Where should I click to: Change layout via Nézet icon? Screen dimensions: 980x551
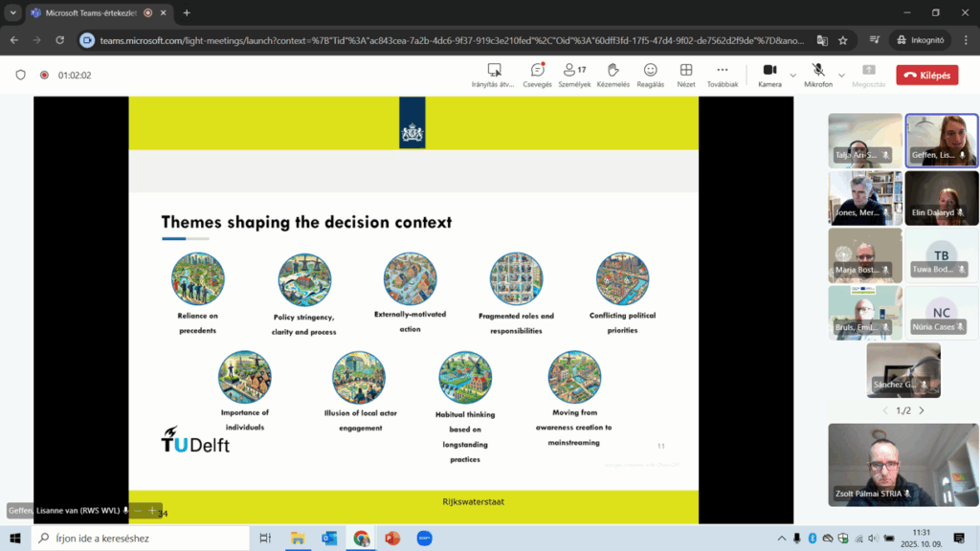686,74
